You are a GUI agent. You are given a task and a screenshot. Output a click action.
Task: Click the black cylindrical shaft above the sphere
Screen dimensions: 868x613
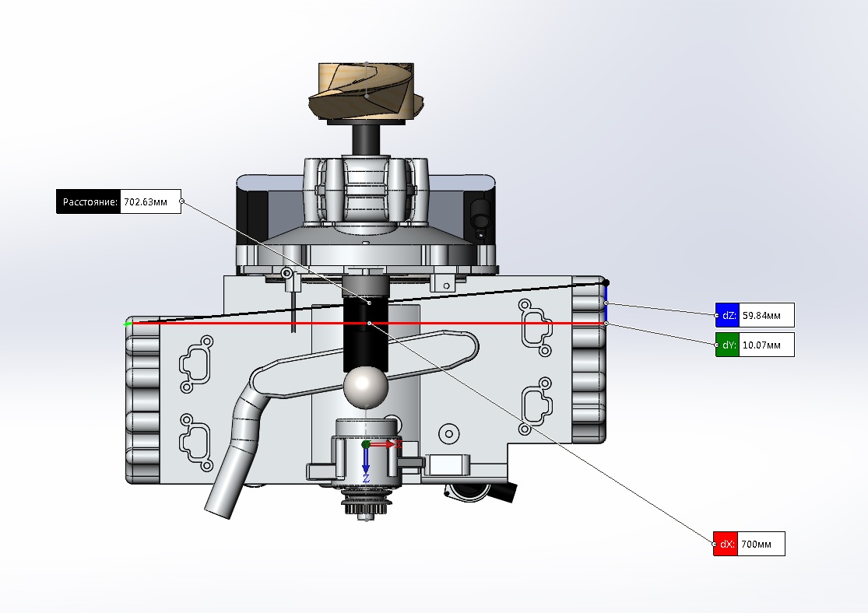[x=364, y=342]
